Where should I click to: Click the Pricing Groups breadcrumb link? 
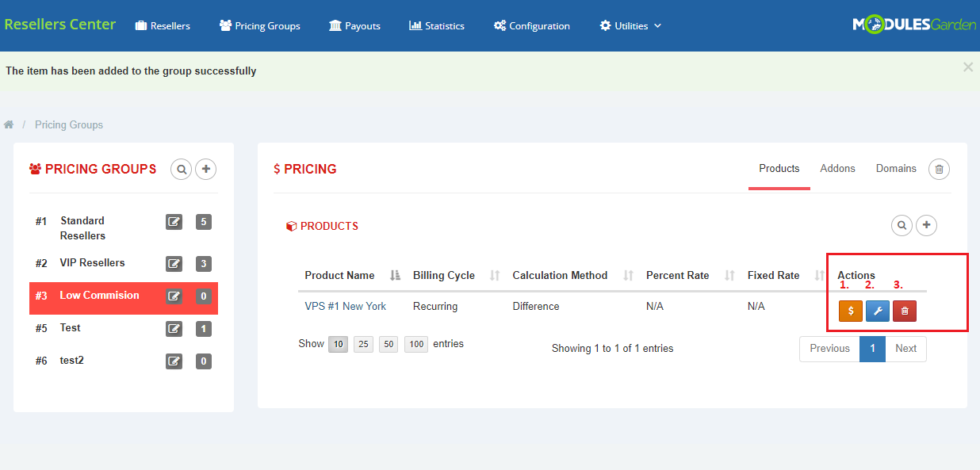click(x=69, y=124)
